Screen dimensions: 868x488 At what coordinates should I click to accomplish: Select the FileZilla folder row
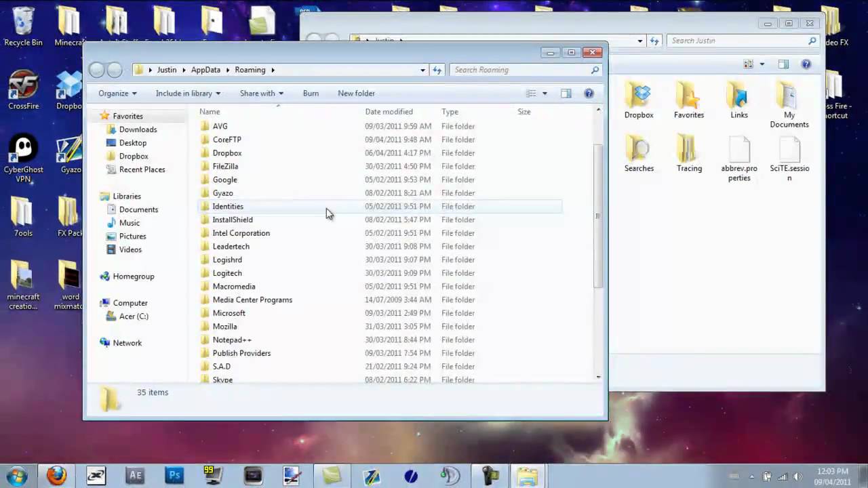pyautogui.click(x=380, y=166)
